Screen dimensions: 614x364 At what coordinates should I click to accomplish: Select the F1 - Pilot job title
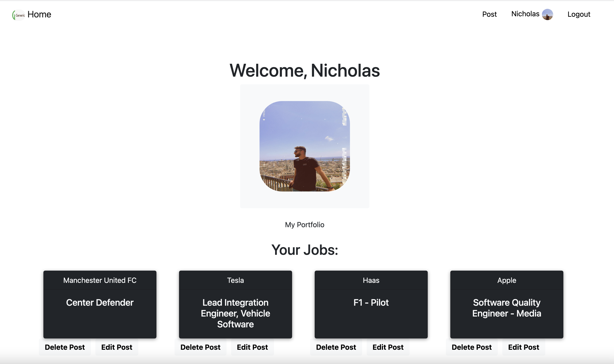click(x=371, y=303)
